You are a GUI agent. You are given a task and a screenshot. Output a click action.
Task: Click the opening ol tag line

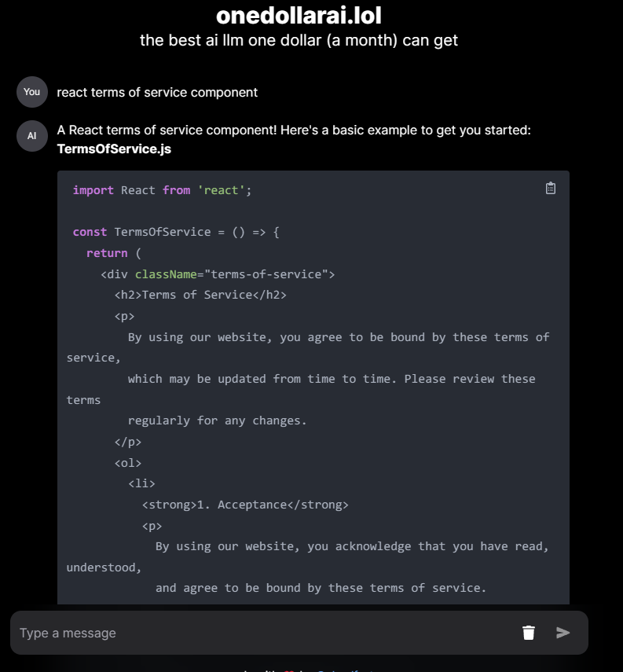(128, 463)
